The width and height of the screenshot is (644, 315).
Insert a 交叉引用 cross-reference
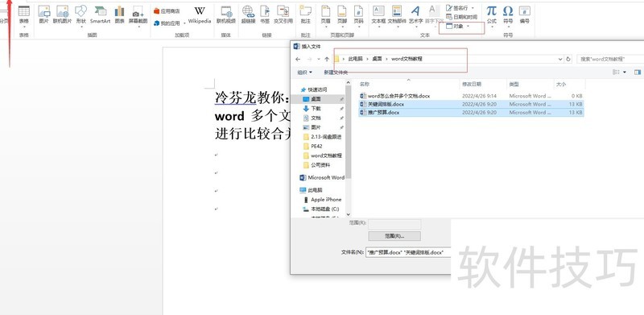tap(283, 15)
